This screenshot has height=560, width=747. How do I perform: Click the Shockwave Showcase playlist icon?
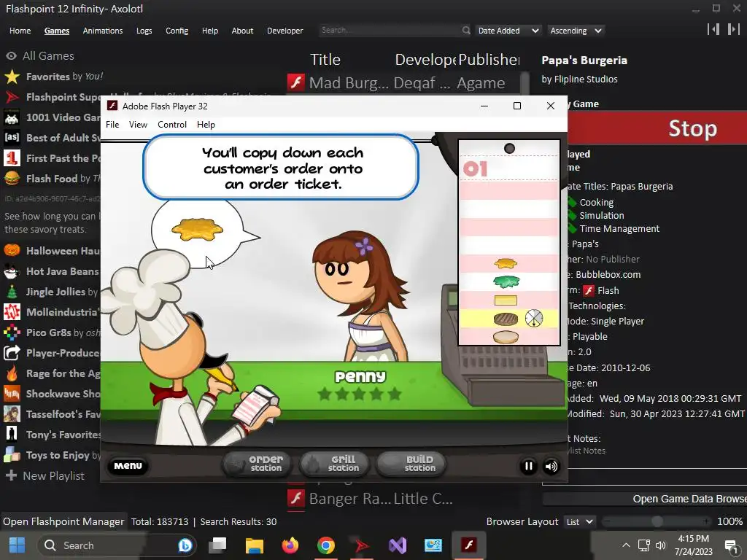[12, 394]
